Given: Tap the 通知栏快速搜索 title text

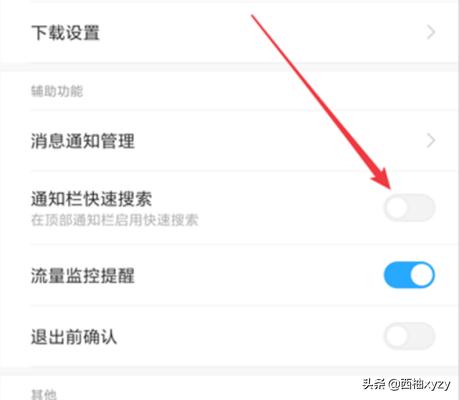Looking at the screenshot, I should [92, 199].
